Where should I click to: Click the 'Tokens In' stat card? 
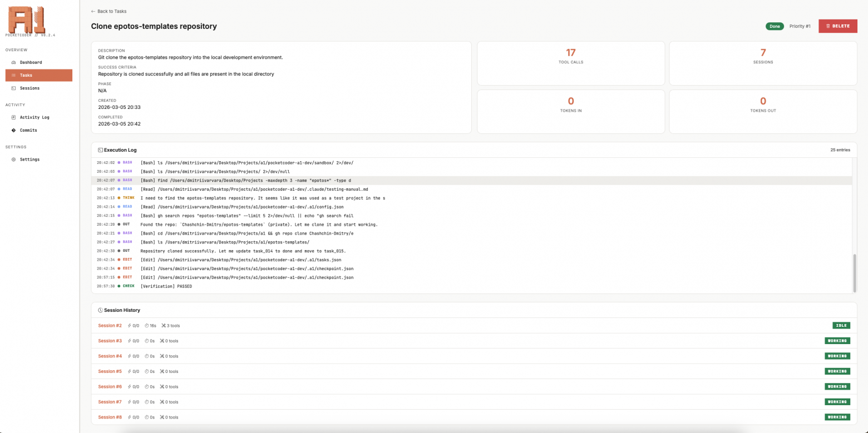(x=571, y=112)
